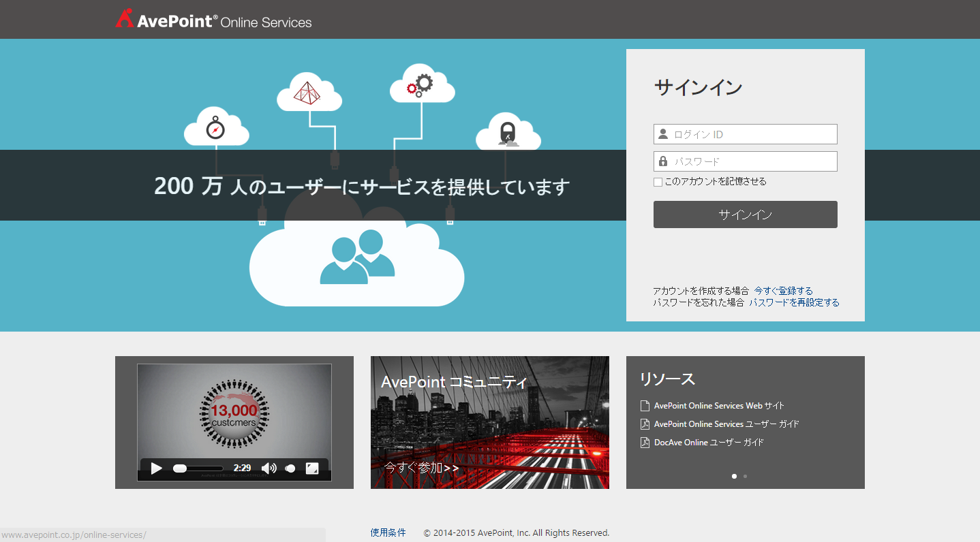This screenshot has width=980, height=542.
Task: Select the second carousel dot in リソース
Action: (x=745, y=477)
